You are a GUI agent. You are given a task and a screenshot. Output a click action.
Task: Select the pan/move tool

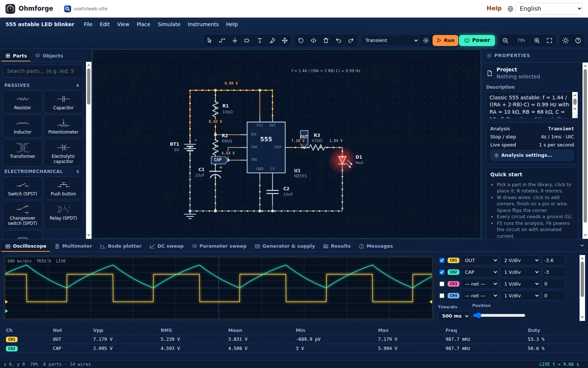pos(284,40)
